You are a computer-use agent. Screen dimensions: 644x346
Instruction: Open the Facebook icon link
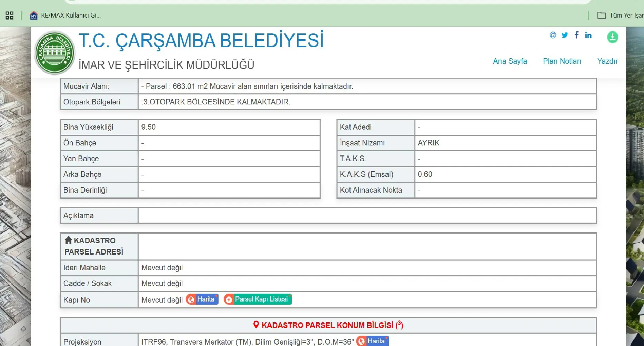tap(576, 35)
